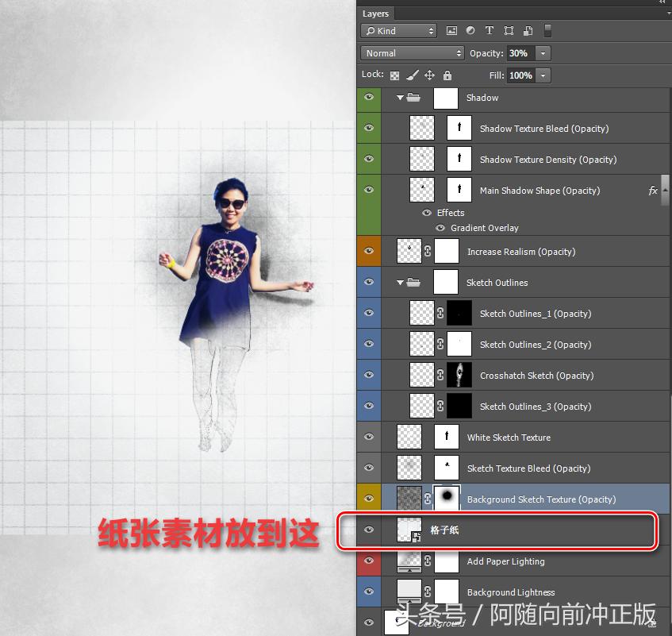Screen dimensions: 672x636
Task: Filter for type layers icon
Action: pyautogui.click(x=489, y=31)
